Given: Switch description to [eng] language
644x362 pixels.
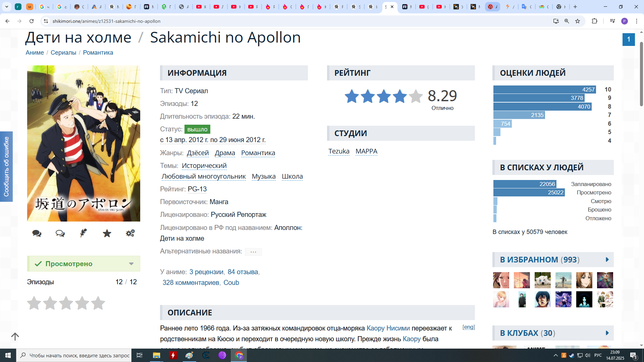Looking at the screenshot, I should tap(469, 327).
